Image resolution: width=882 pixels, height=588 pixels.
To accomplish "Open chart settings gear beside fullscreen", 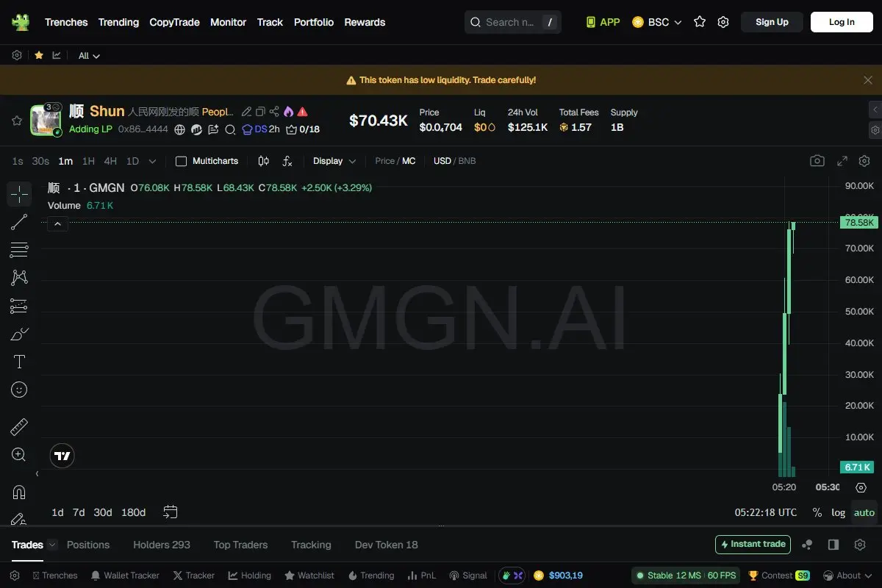I will (864, 161).
